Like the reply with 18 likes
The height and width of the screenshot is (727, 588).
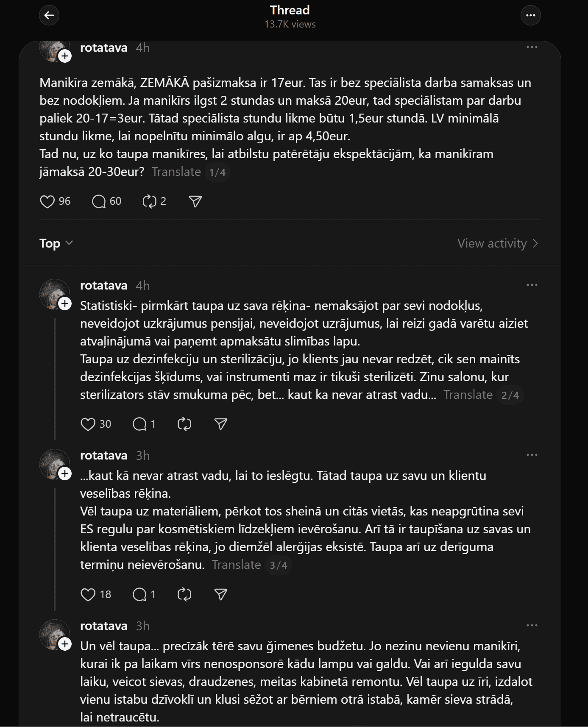(88, 594)
